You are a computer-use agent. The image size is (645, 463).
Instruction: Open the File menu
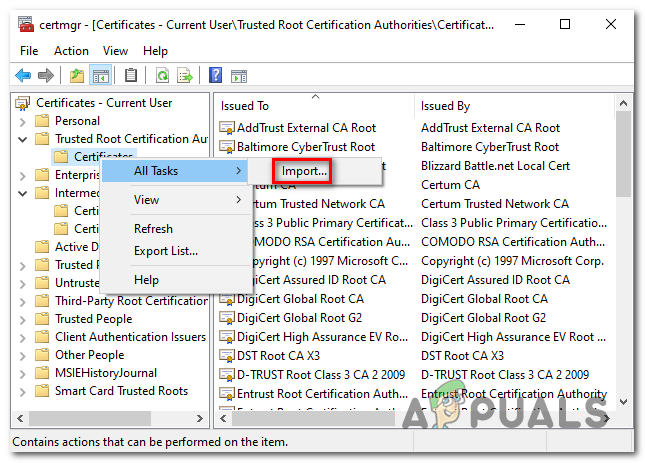coord(29,51)
